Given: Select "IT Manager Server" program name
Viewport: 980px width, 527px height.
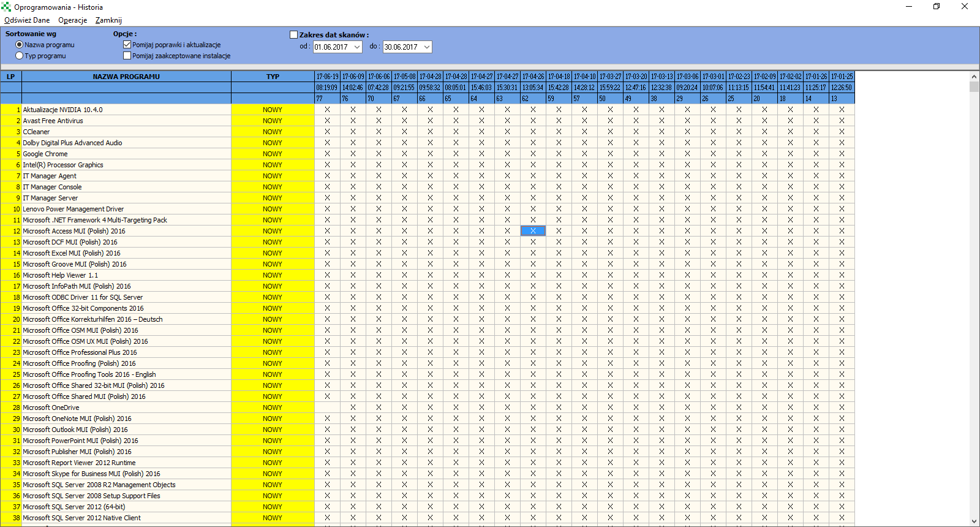Looking at the screenshot, I should tap(50, 198).
